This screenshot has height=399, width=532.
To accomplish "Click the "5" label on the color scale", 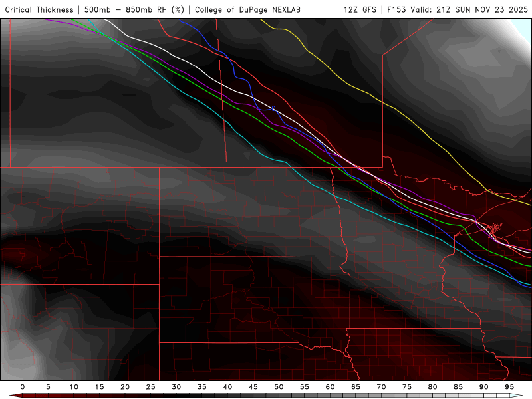I will coord(48,387).
